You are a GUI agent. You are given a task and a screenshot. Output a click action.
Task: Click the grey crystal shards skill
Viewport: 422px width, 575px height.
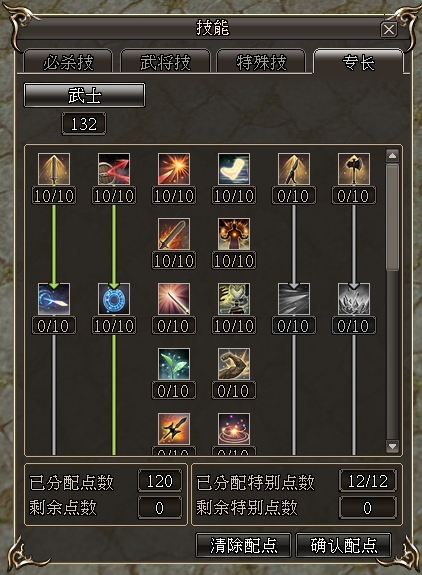coord(354,299)
